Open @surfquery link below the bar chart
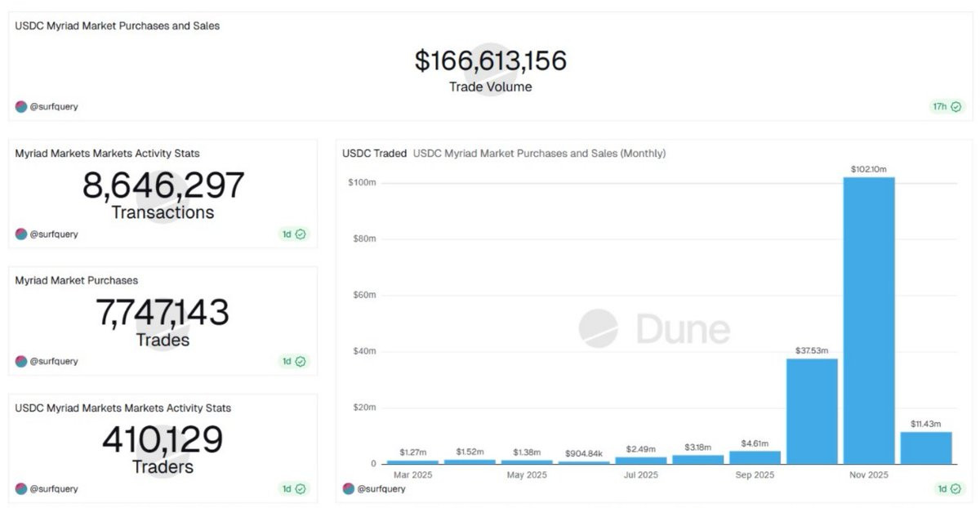The width and height of the screenshot is (980, 508). click(381, 488)
